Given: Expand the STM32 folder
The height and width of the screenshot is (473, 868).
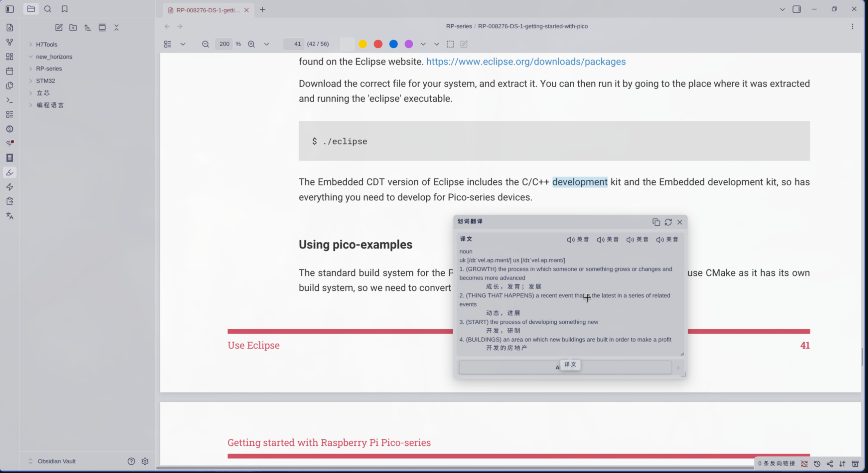Looking at the screenshot, I should (31, 81).
